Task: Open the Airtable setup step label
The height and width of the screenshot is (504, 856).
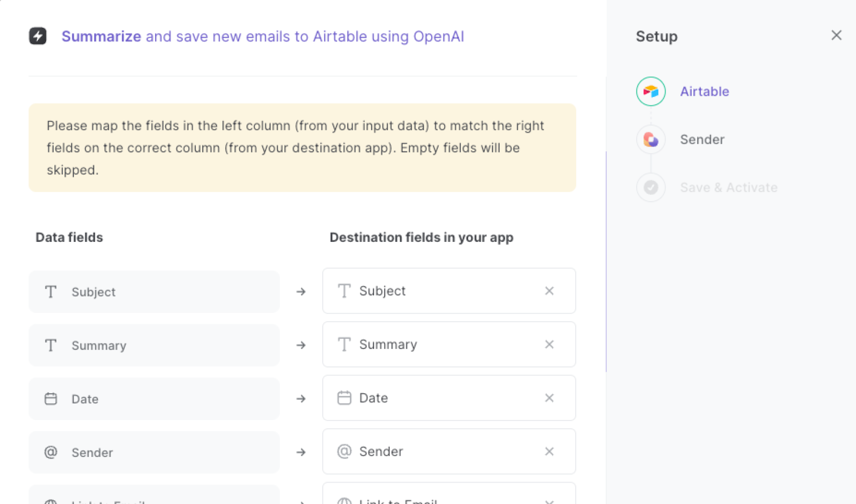Action: (x=705, y=91)
